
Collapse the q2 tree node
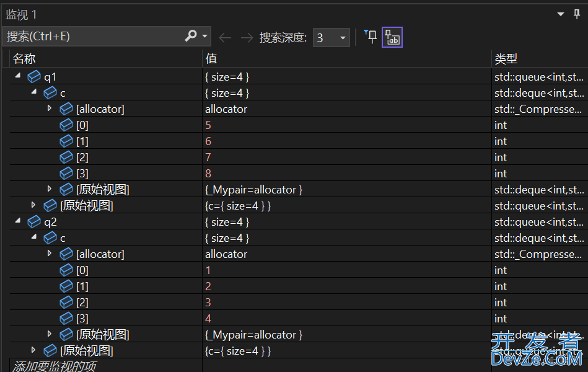[17, 221]
